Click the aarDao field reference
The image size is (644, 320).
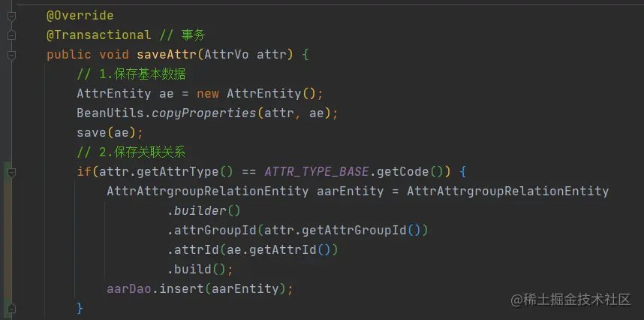click(x=129, y=288)
